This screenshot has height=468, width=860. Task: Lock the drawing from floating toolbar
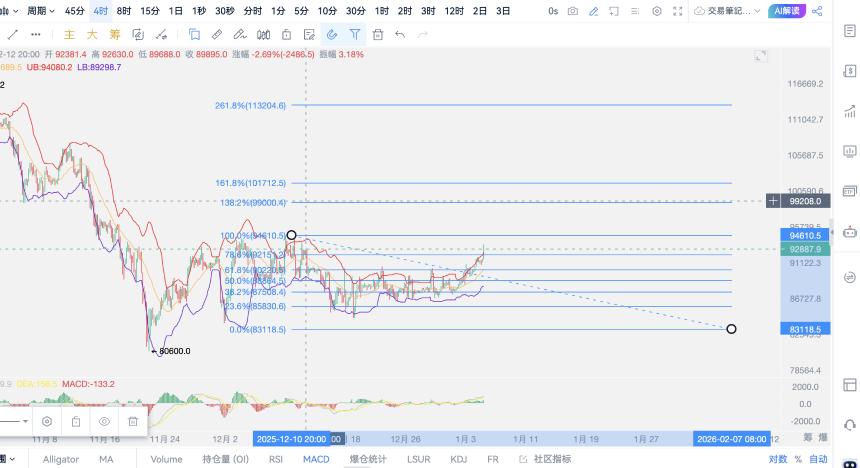coord(76,421)
